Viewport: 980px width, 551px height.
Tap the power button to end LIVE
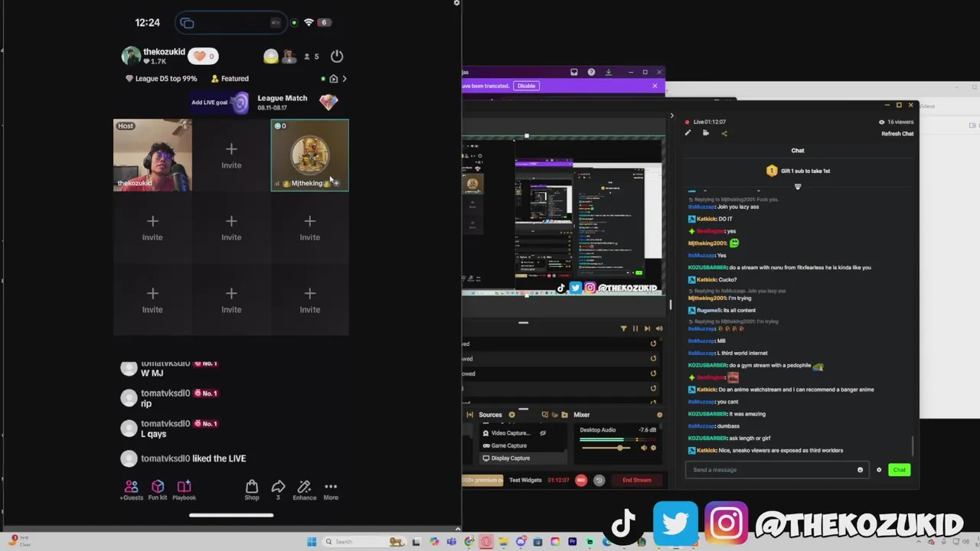pyautogui.click(x=337, y=56)
